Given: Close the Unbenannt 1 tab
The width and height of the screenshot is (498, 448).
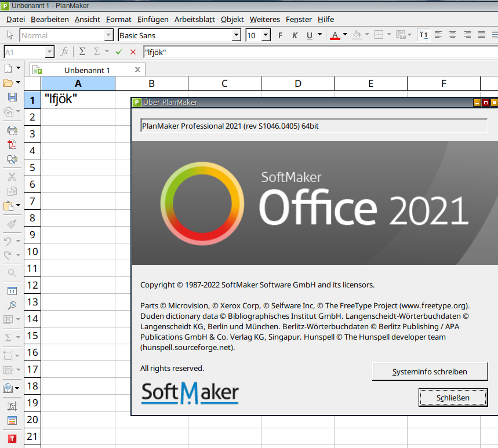Looking at the screenshot, I should point(137,70).
